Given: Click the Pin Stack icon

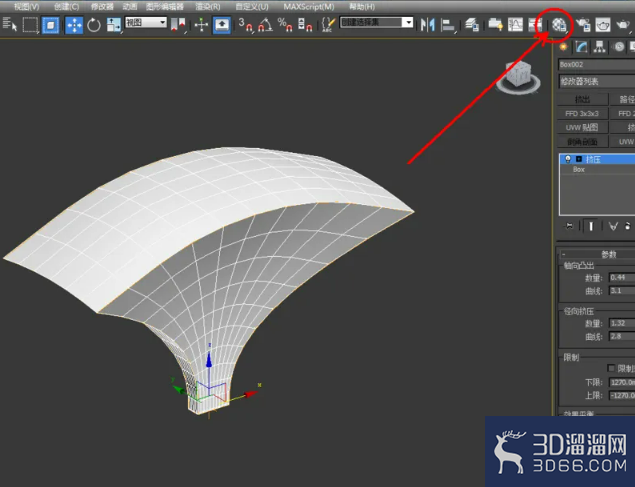Looking at the screenshot, I should pos(569,226).
